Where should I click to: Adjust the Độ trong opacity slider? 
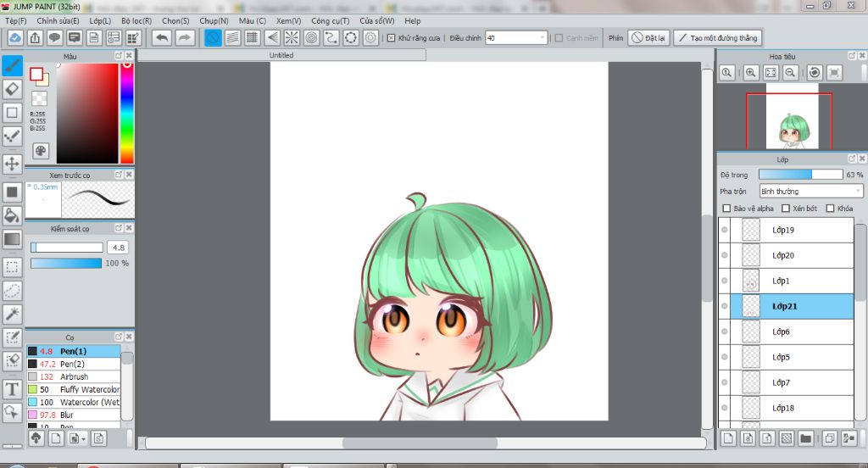pos(800,175)
